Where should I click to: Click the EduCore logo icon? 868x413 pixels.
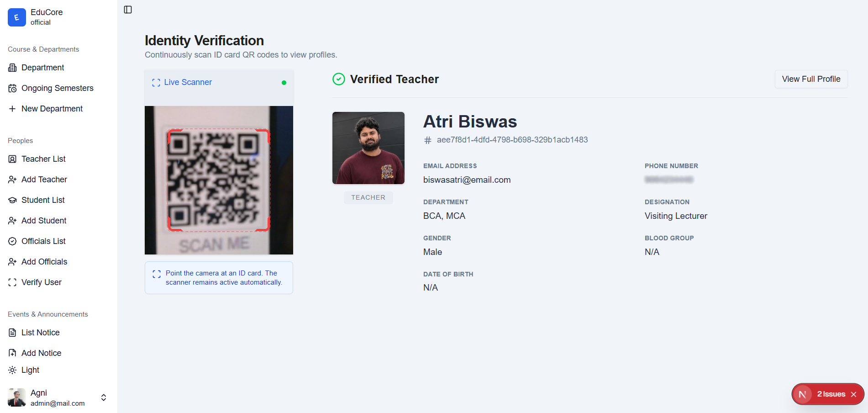[x=17, y=17]
